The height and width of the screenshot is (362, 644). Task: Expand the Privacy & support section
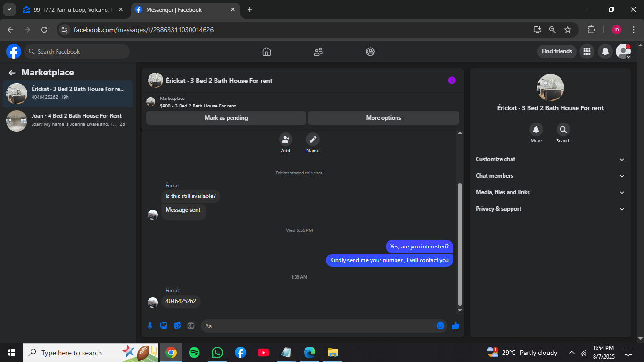(550, 209)
